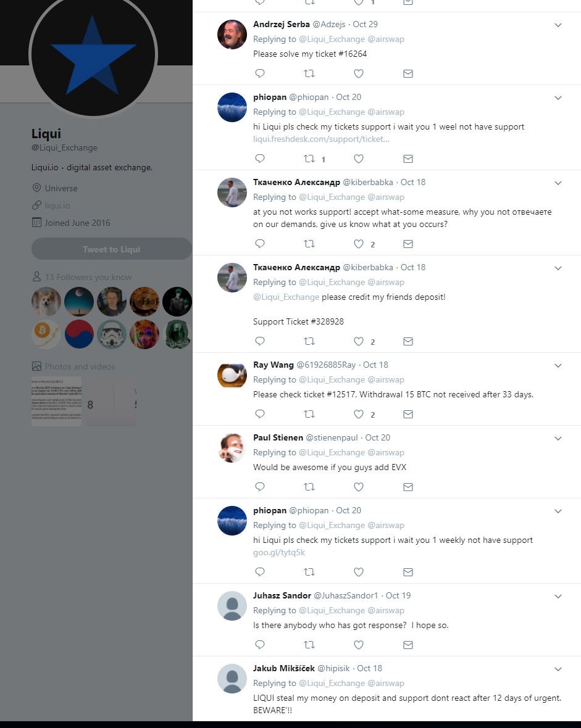
Task: Open more options for Andrzej Serba's tweet
Action: click(558, 25)
